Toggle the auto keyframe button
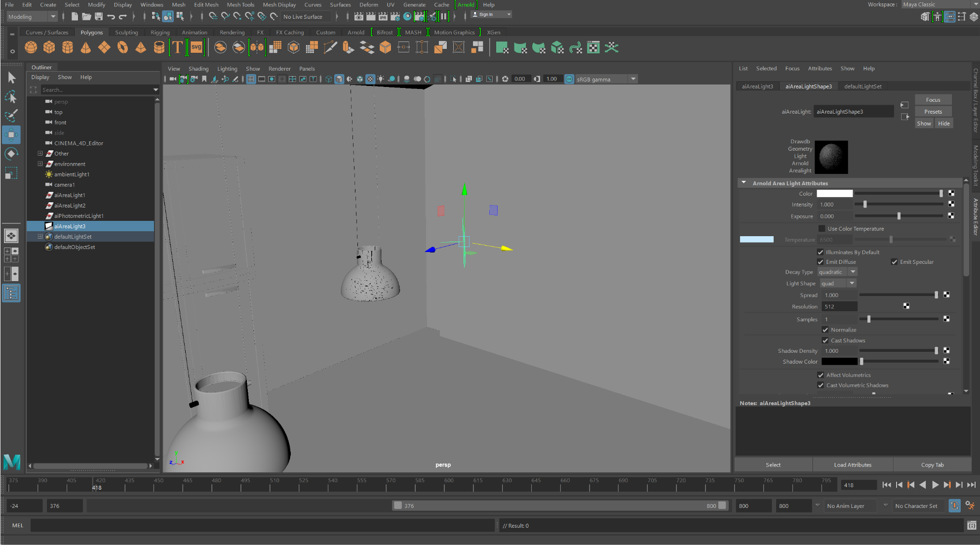The image size is (980, 545). click(954, 505)
